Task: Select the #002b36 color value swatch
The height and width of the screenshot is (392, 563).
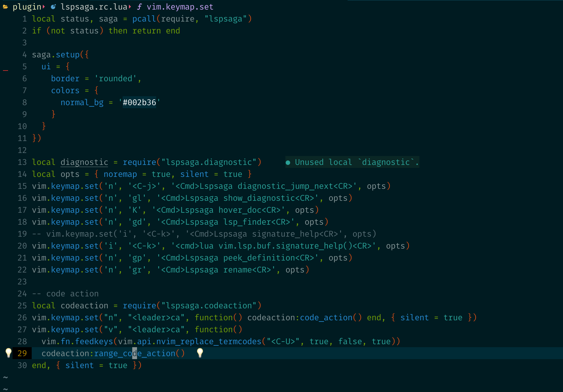Action: (x=139, y=102)
